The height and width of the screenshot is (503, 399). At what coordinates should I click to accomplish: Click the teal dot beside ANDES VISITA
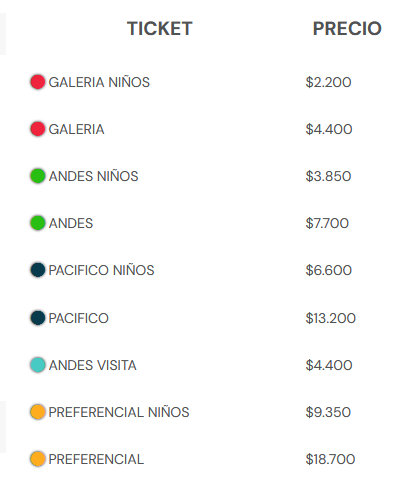38,365
